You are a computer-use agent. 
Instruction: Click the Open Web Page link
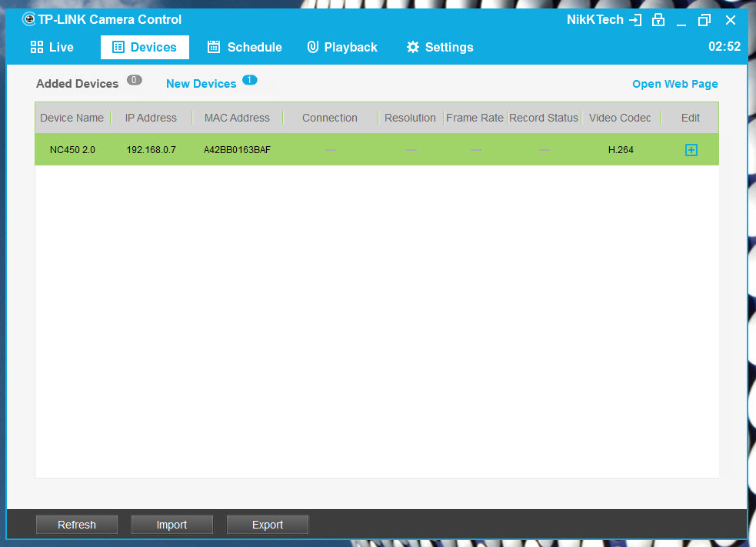(x=675, y=84)
